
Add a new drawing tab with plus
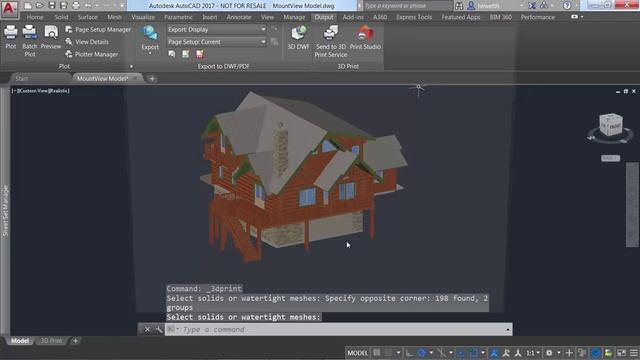pos(152,78)
